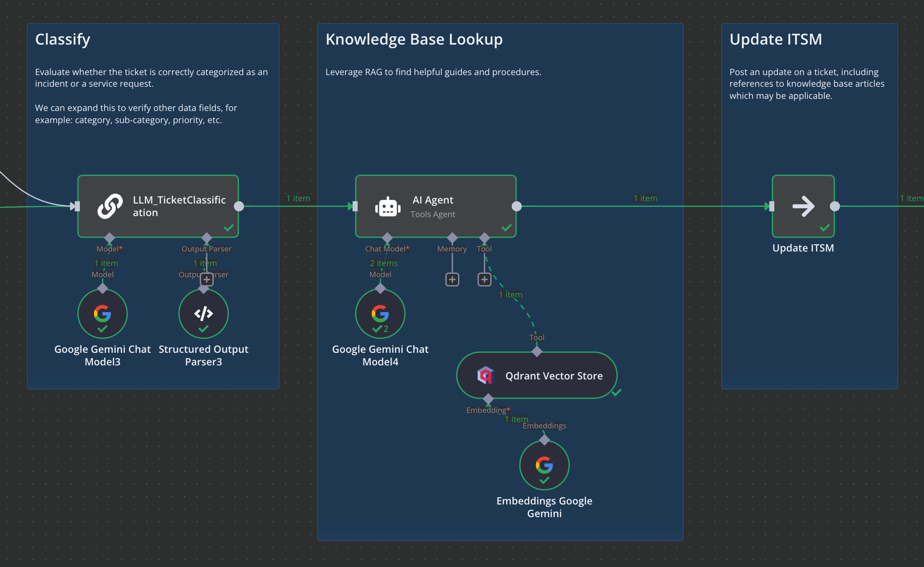Click the LLM_TicketClassification node label

pyautogui.click(x=179, y=206)
